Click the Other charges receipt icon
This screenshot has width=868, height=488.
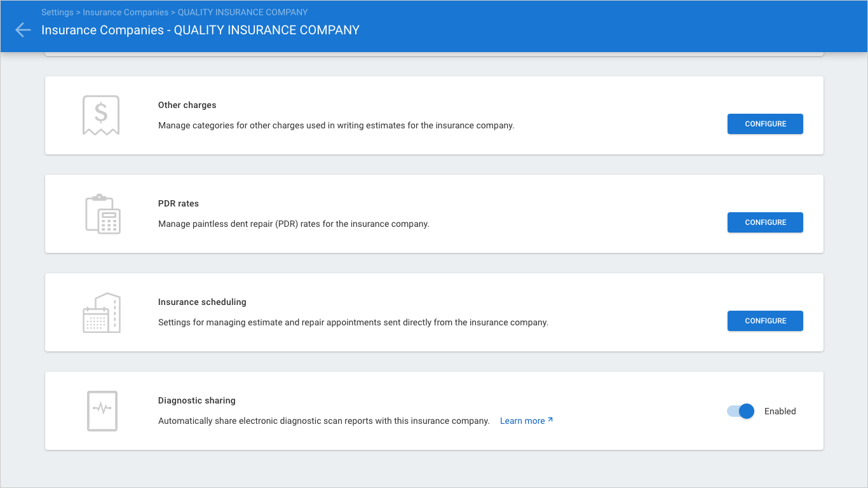[100, 115]
